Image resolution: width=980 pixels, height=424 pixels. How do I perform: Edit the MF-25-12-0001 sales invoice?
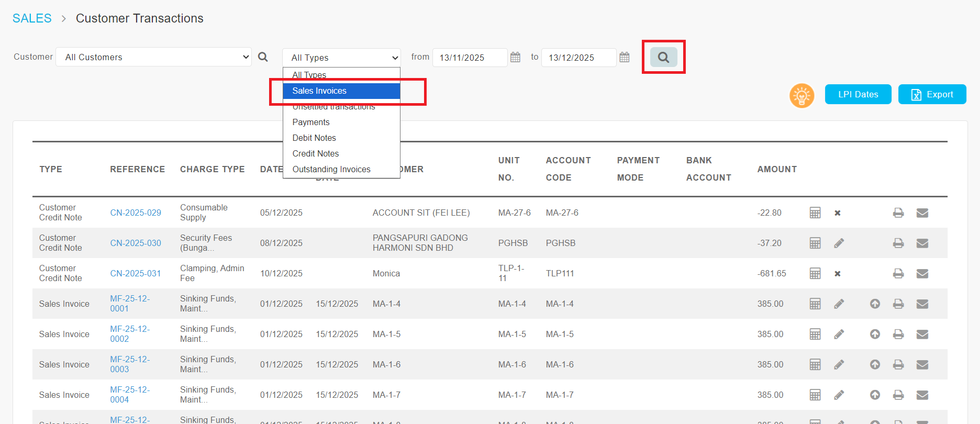[839, 304]
